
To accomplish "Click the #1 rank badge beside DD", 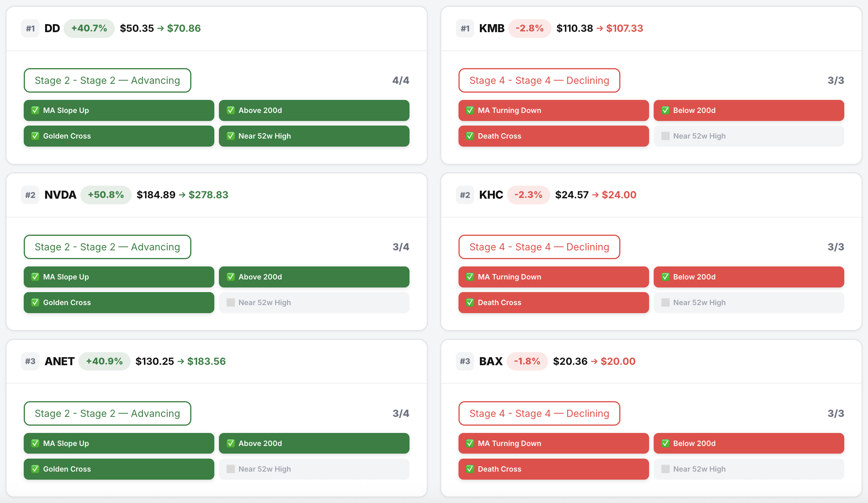I will [30, 29].
